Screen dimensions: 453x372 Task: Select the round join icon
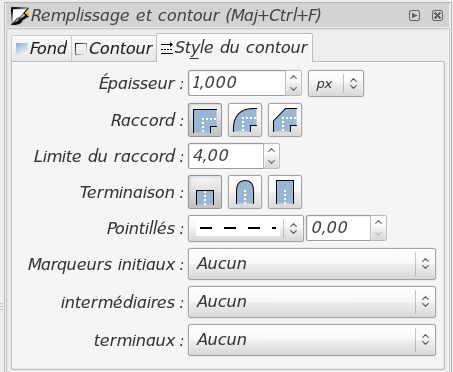pyautogui.click(x=245, y=120)
